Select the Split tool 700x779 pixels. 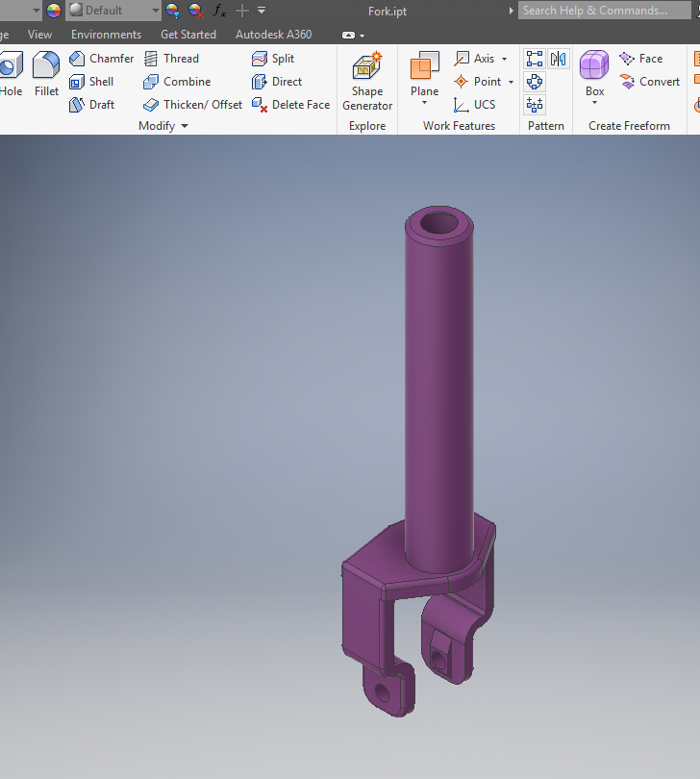(273, 59)
